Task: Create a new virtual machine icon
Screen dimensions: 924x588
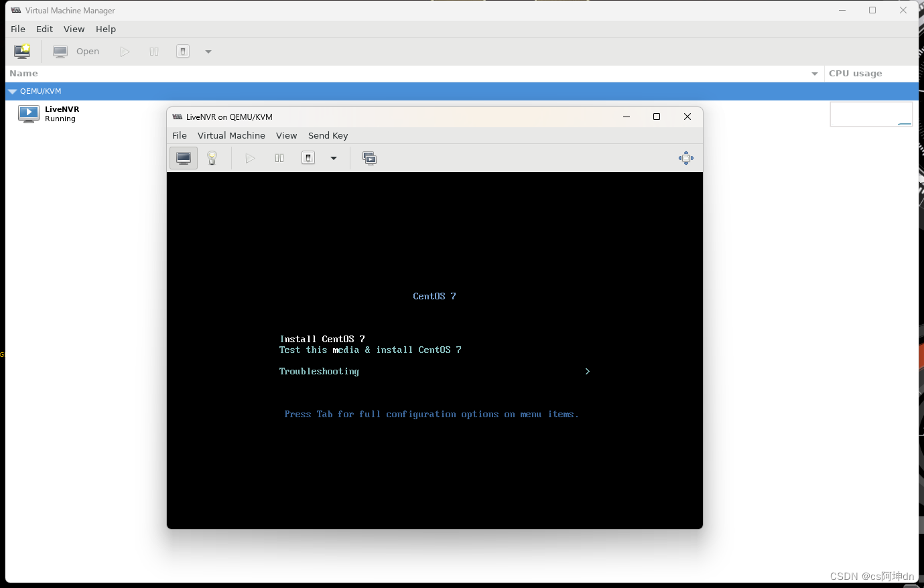Action: (x=22, y=51)
